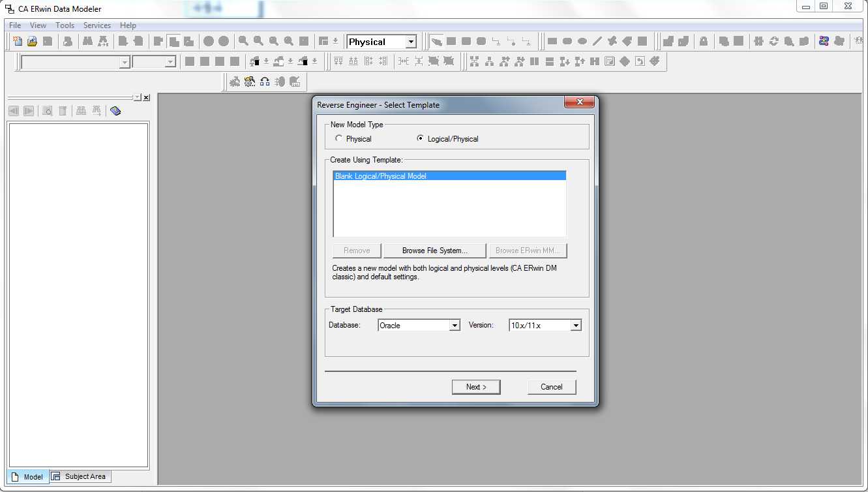Click the first font color icon

point(255,61)
